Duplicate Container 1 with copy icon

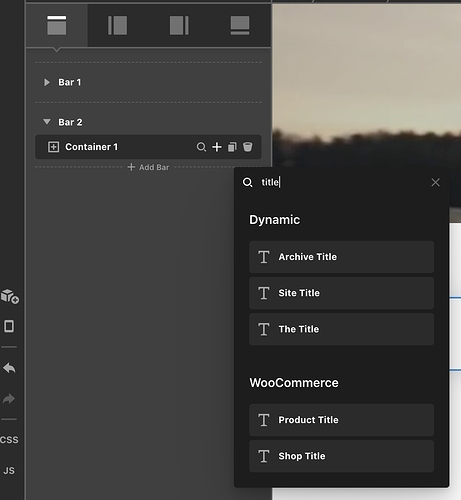click(x=232, y=147)
